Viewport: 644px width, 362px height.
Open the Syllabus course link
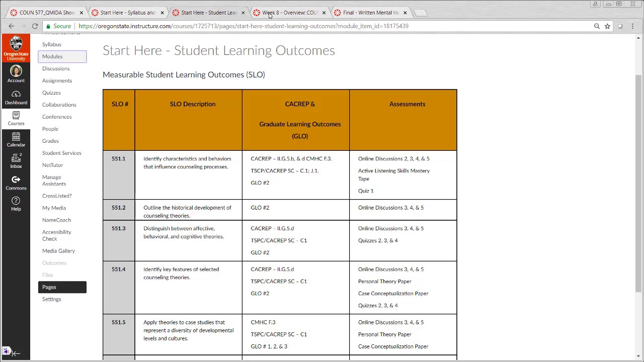pyautogui.click(x=52, y=44)
